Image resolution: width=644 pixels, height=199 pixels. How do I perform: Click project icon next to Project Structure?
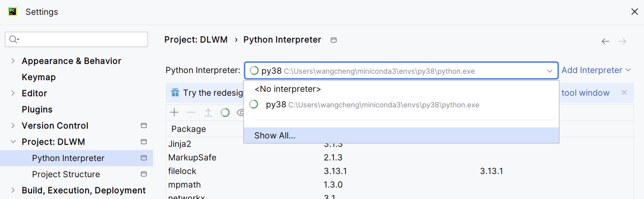[144, 174]
